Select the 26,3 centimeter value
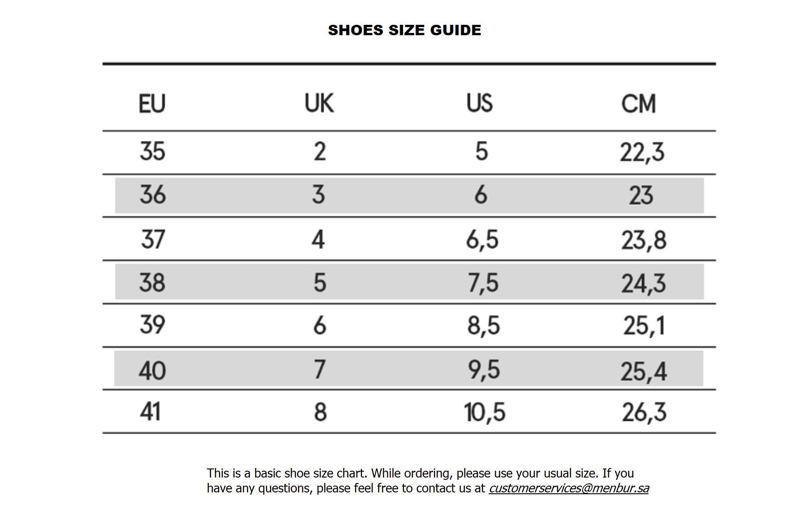Screen dimensions: 812x524 tap(644, 413)
